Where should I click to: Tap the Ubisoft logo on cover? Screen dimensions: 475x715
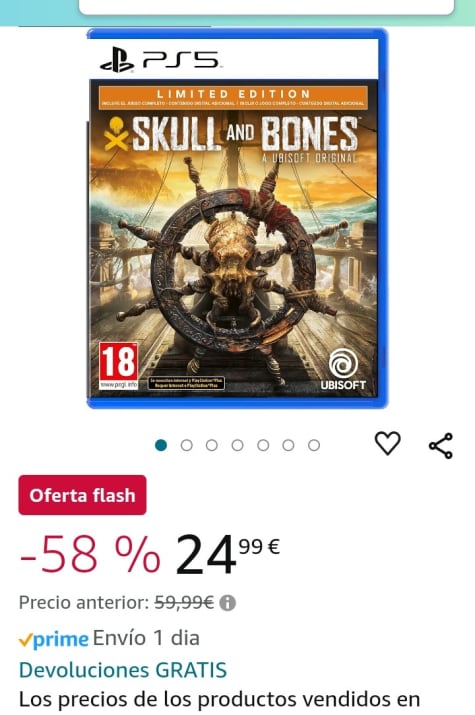coord(343,369)
